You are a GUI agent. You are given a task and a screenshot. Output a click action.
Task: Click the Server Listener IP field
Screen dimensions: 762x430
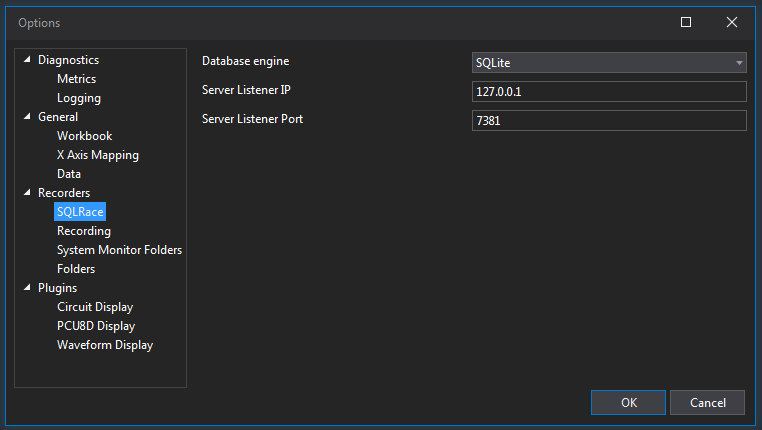(609, 91)
